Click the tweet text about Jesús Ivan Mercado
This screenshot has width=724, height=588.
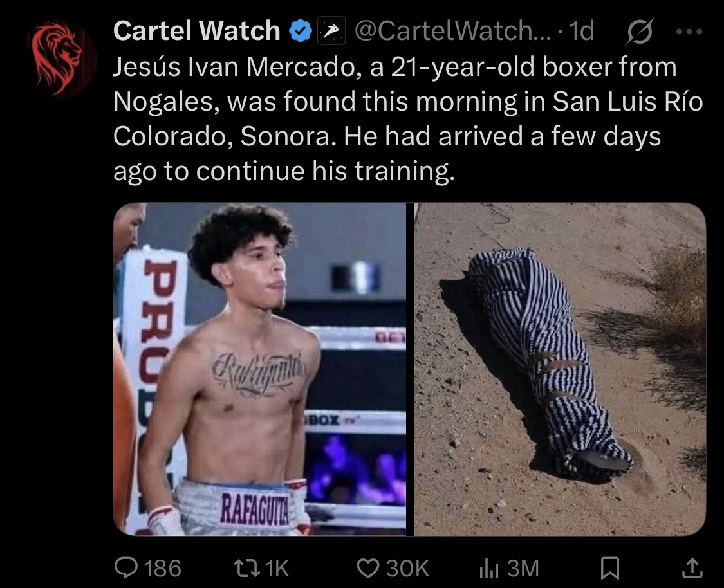408,119
